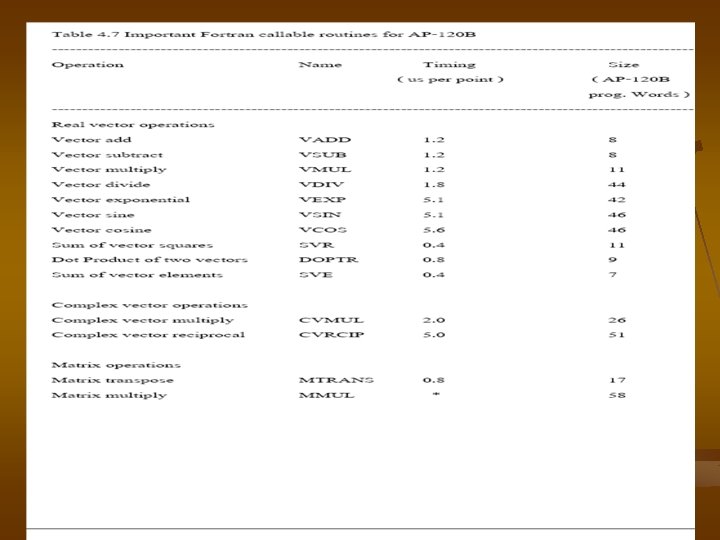
Task: Select the routine name 'SVE'
Action: point(316,275)
